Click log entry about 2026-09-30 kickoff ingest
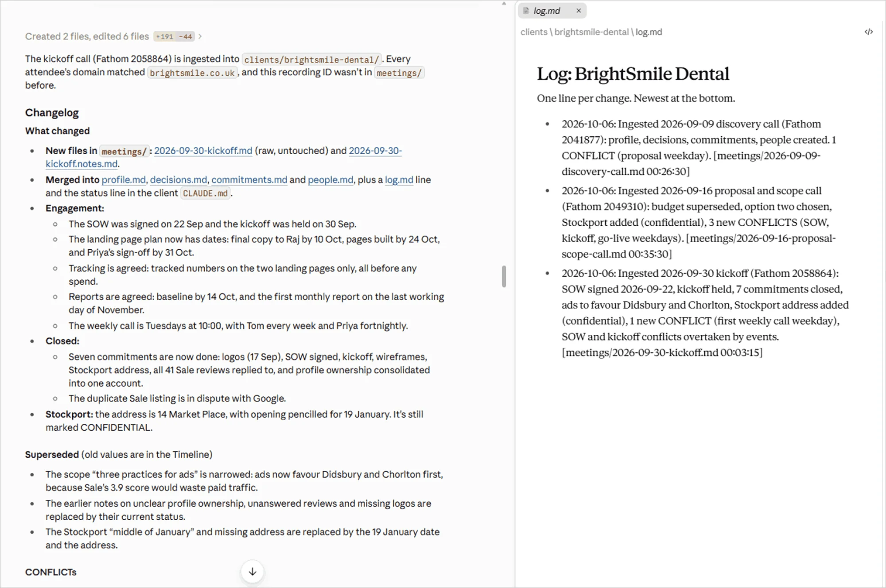 click(x=704, y=313)
